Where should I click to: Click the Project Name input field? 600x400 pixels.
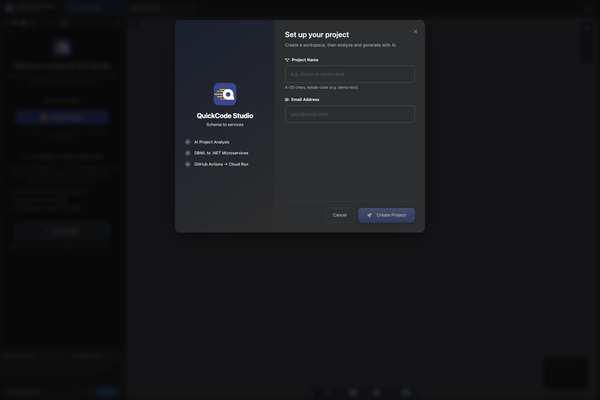coord(350,74)
